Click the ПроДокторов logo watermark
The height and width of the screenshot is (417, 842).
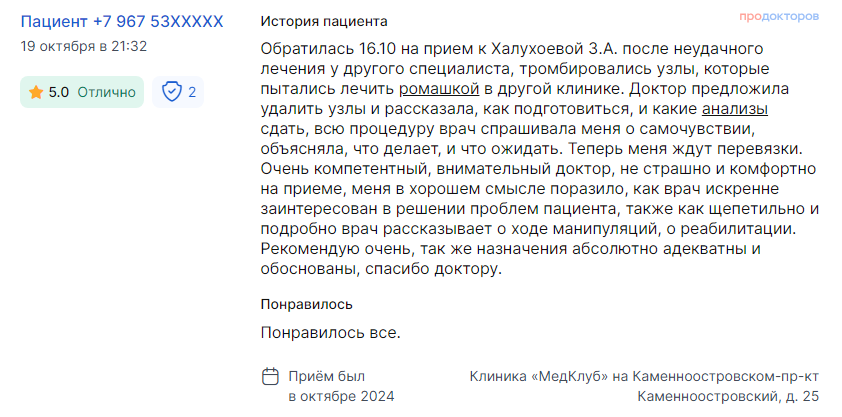779,17
